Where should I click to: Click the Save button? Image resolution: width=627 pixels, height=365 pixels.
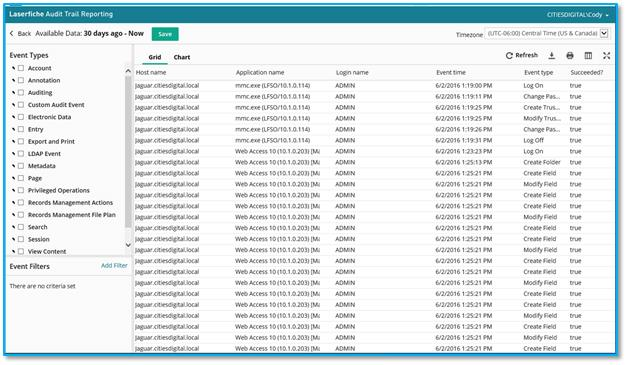coord(165,34)
